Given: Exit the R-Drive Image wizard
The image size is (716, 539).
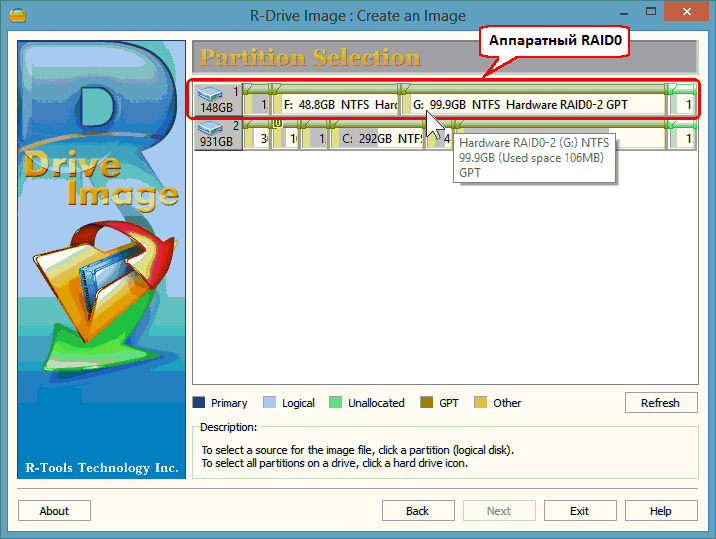Looking at the screenshot, I should pos(580,510).
